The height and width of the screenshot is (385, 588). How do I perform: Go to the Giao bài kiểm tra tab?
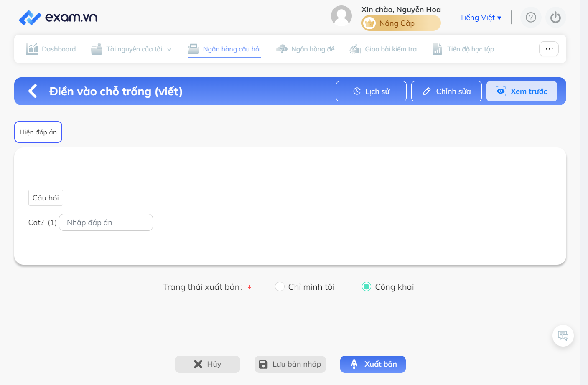tap(383, 49)
